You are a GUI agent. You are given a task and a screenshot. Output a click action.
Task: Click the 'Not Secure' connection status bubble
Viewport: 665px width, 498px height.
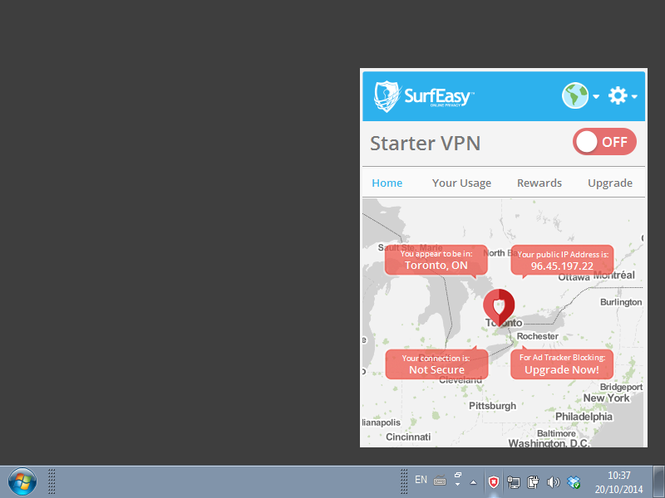tap(436, 364)
